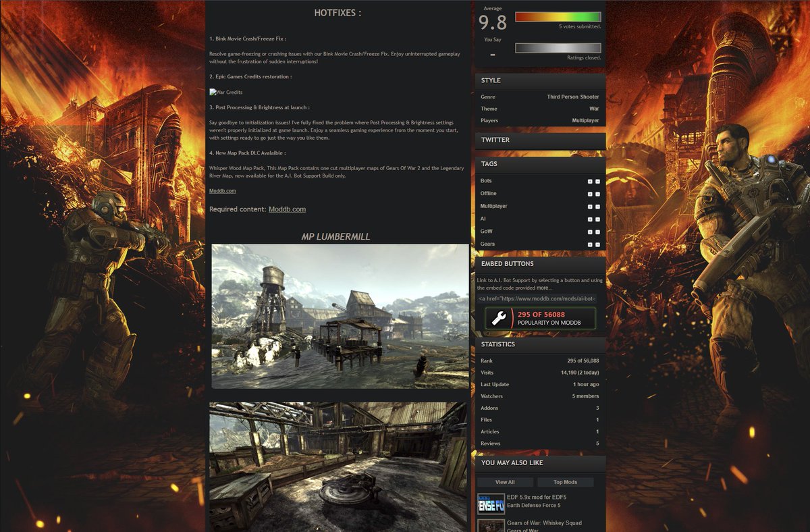The height and width of the screenshot is (532, 810).
Task: Click the War theme value
Action: pos(594,109)
